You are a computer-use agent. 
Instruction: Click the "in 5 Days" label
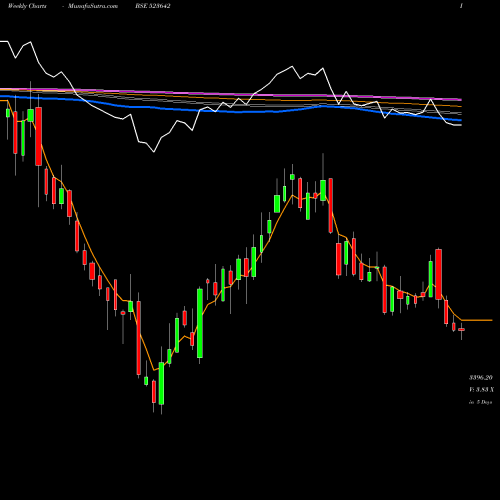pyautogui.click(x=480, y=402)
